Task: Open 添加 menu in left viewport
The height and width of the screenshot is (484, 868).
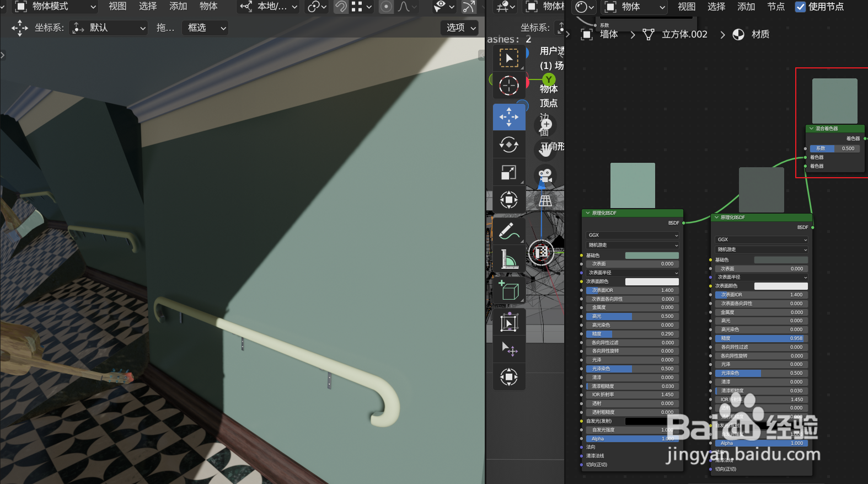Action: [x=178, y=6]
